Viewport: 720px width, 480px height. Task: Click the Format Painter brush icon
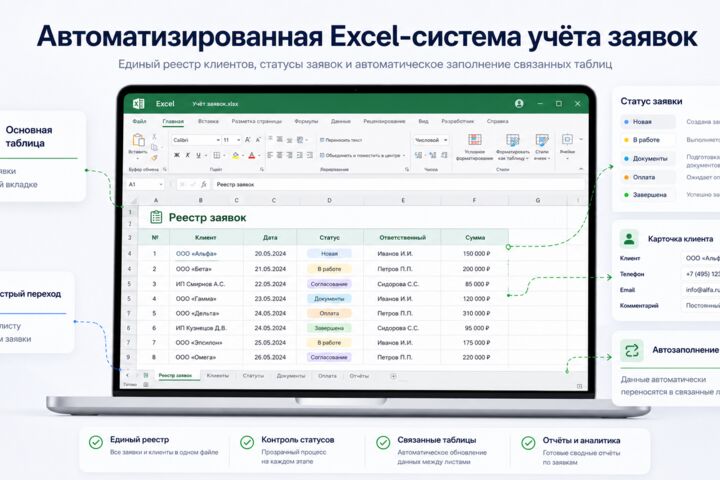point(154,158)
